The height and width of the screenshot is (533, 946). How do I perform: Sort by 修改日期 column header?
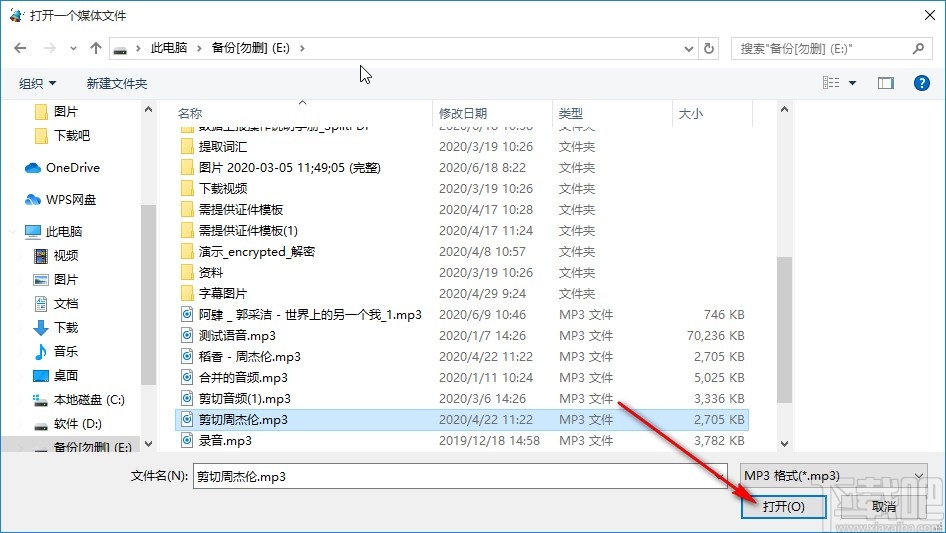click(x=463, y=113)
